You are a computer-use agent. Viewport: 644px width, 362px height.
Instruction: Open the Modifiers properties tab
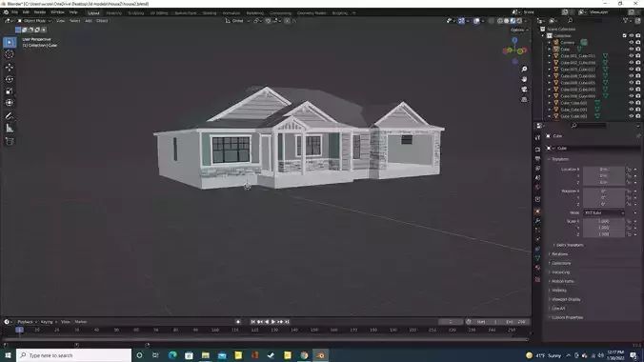tap(537, 221)
